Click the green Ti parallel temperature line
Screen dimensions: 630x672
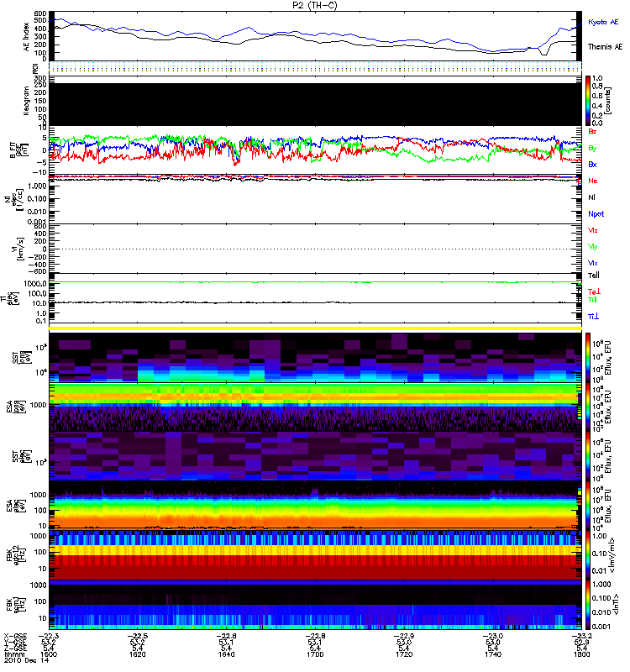point(315,282)
